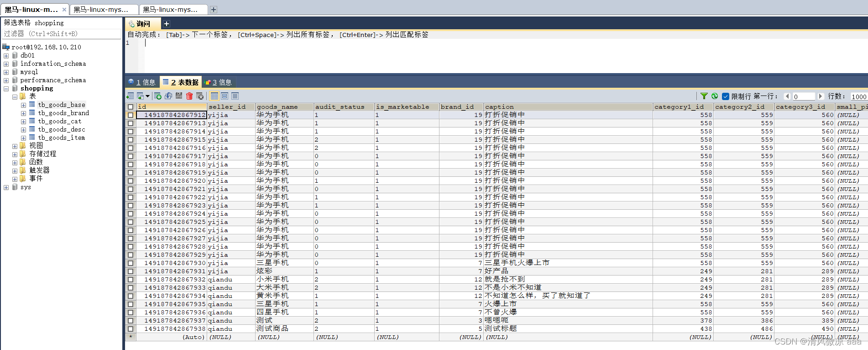Screen dimensions: 868x350
Task: Select the 2 表数据 tab
Action: coord(181,82)
